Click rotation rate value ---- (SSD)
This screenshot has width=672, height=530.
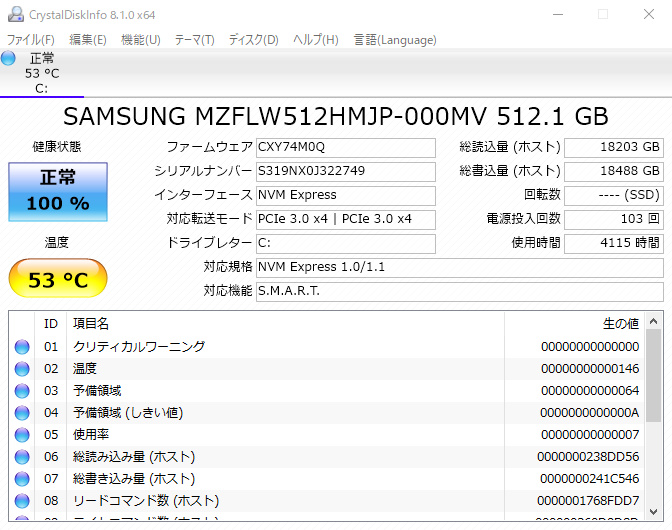click(614, 195)
